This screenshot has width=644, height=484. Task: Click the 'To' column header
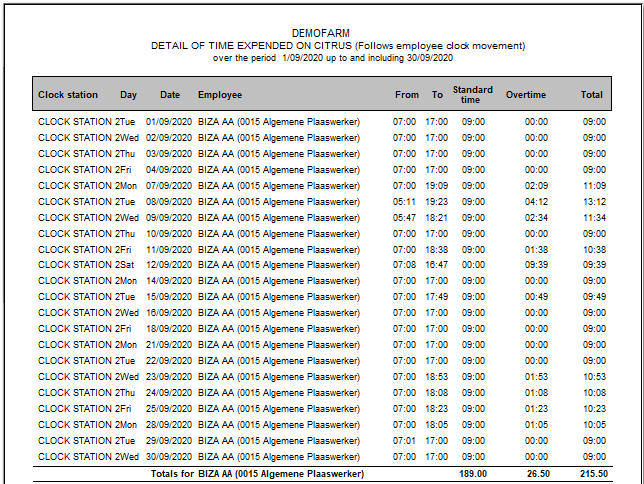pos(437,95)
